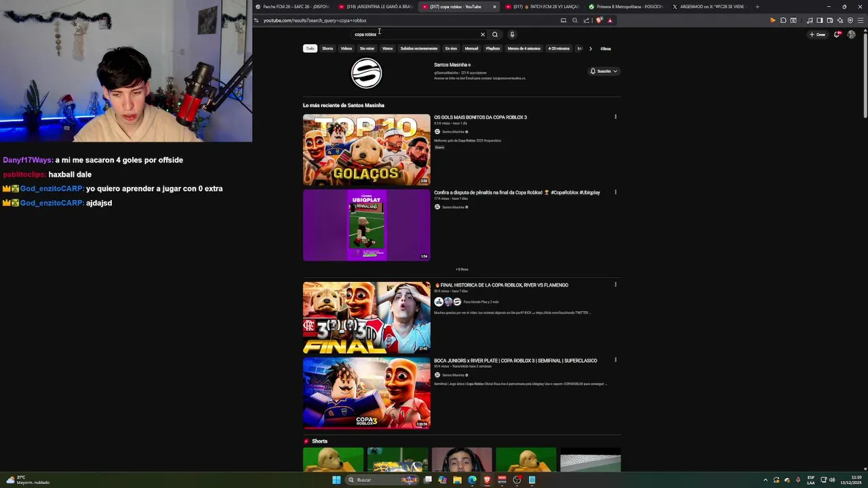Screen dimensions: 868x488
Task: Open Santos Masinha channel logo
Action: point(366,73)
